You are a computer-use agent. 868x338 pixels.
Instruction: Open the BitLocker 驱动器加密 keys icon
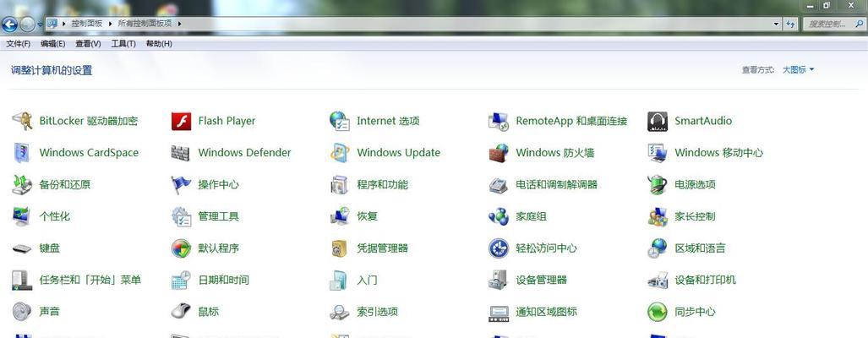pyautogui.click(x=22, y=121)
